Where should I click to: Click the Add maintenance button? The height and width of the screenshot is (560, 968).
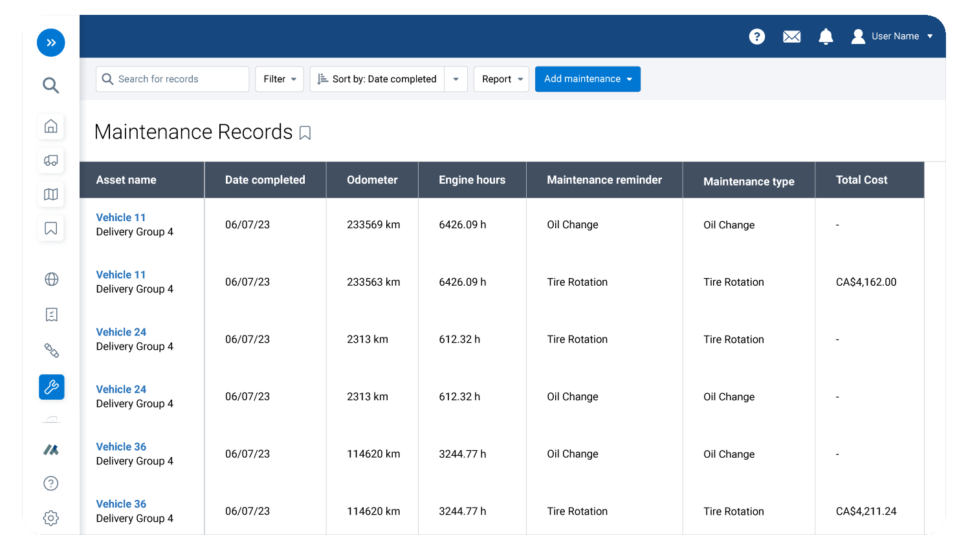(x=588, y=79)
